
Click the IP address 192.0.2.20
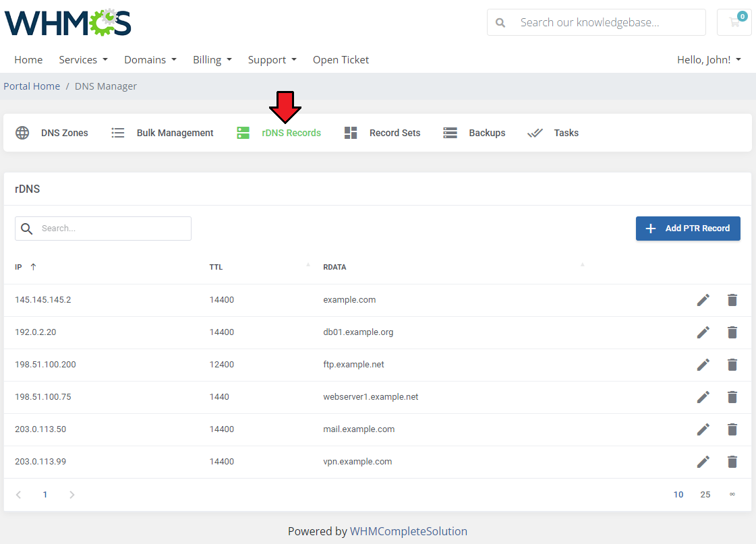36,332
